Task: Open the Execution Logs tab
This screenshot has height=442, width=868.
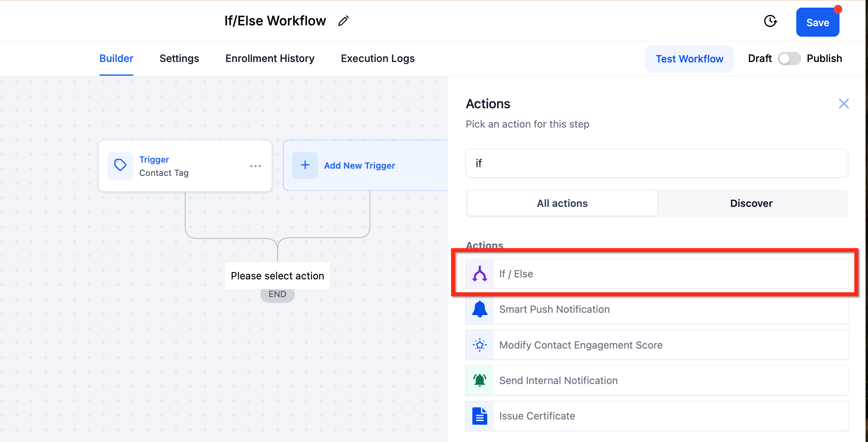Action: tap(378, 59)
